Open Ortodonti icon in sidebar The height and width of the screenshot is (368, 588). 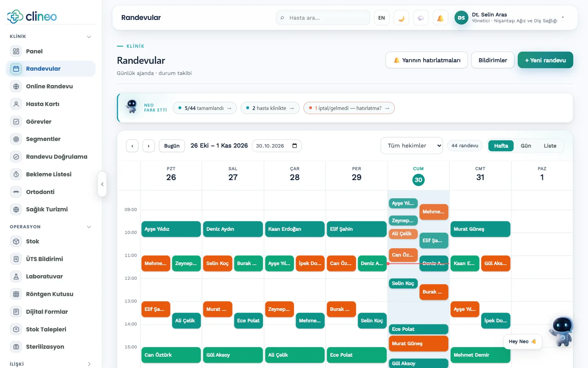click(x=16, y=192)
